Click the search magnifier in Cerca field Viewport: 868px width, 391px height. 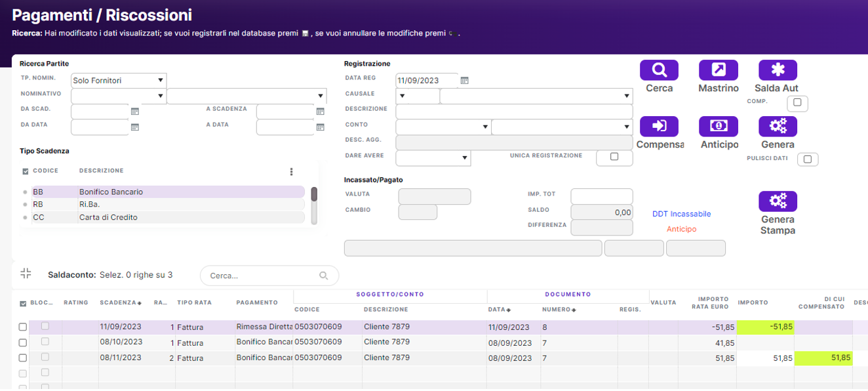[323, 276]
